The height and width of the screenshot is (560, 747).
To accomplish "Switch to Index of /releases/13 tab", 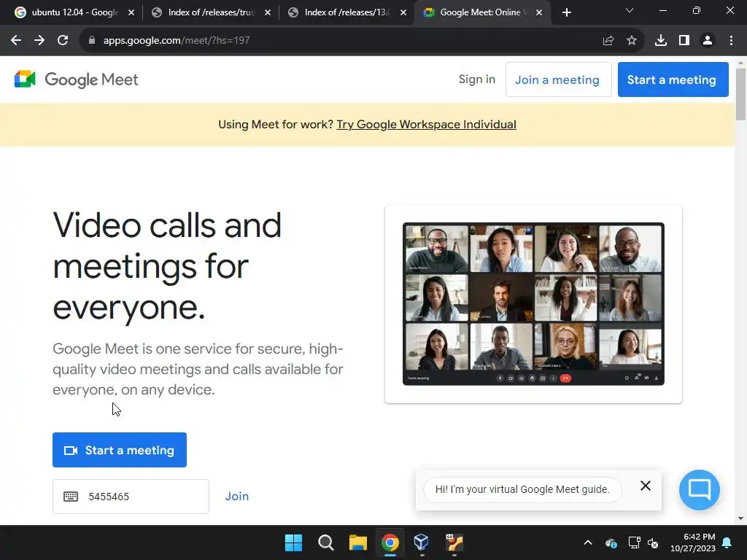I will click(x=347, y=12).
